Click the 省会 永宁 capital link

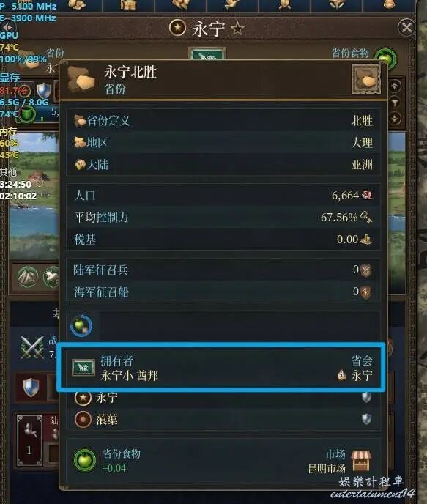point(355,368)
